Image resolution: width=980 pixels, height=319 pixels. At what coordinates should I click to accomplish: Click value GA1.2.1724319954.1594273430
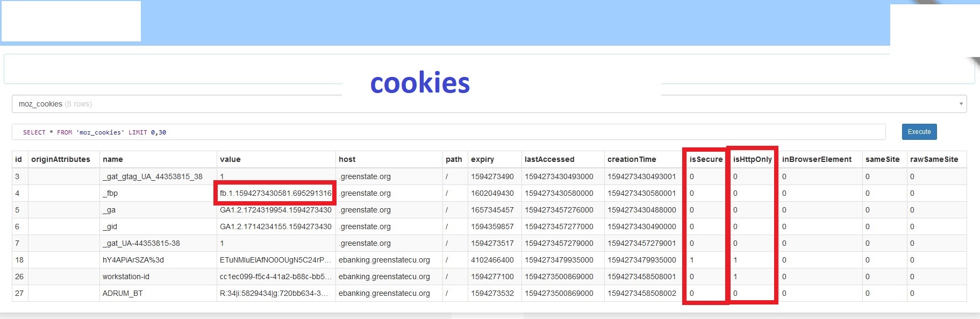pyautogui.click(x=276, y=210)
